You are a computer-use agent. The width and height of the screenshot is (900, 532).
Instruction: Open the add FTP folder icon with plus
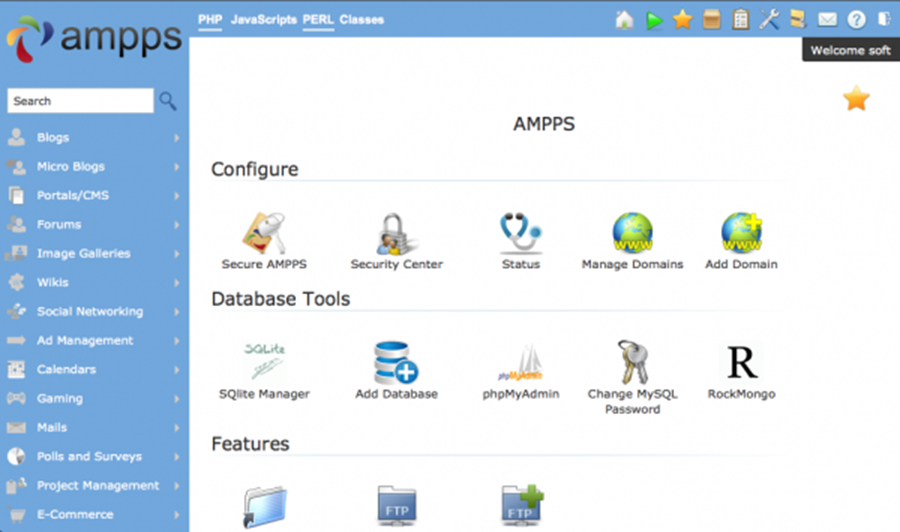tap(522, 505)
